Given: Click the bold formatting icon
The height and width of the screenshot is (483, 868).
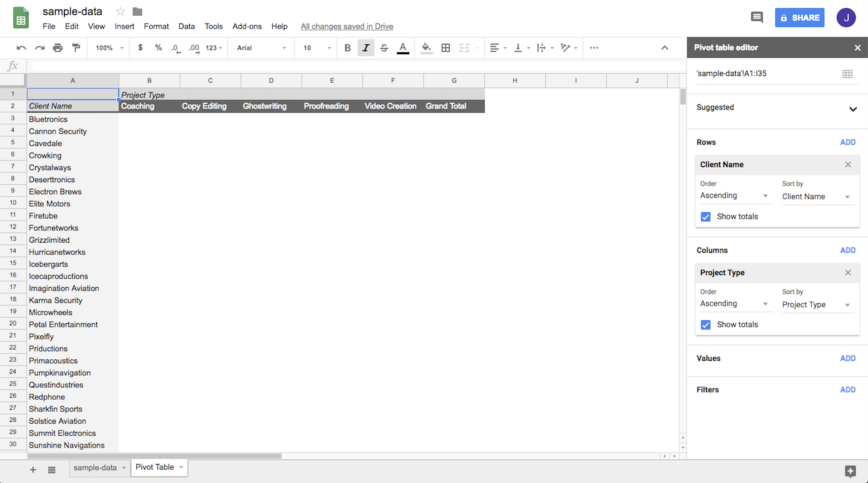Looking at the screenshot, I should coord(346,48).
